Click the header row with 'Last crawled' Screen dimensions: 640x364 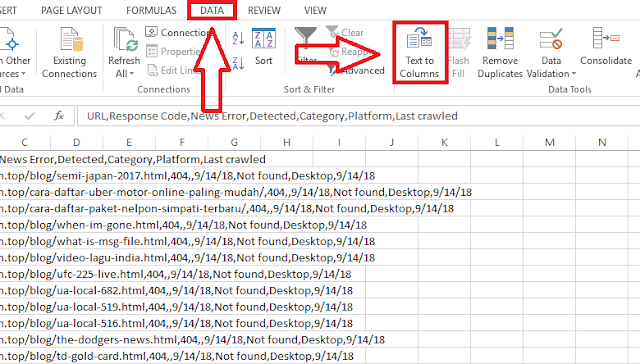tap(133, 159)
